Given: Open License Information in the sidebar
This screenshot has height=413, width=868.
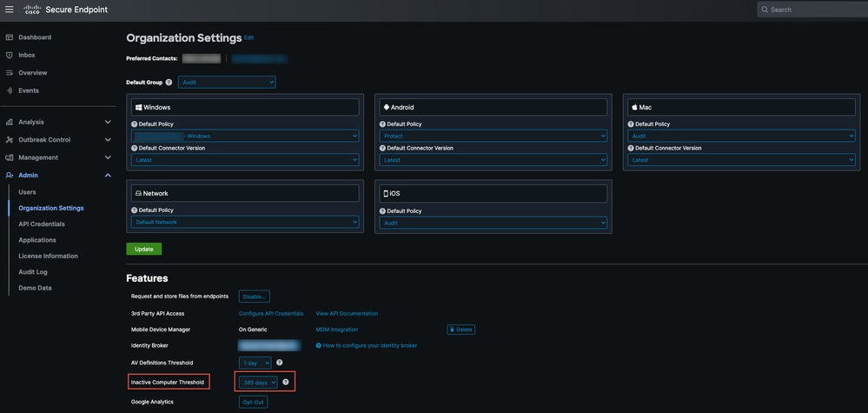Looking at the screenshot, I should pos(48,256).
